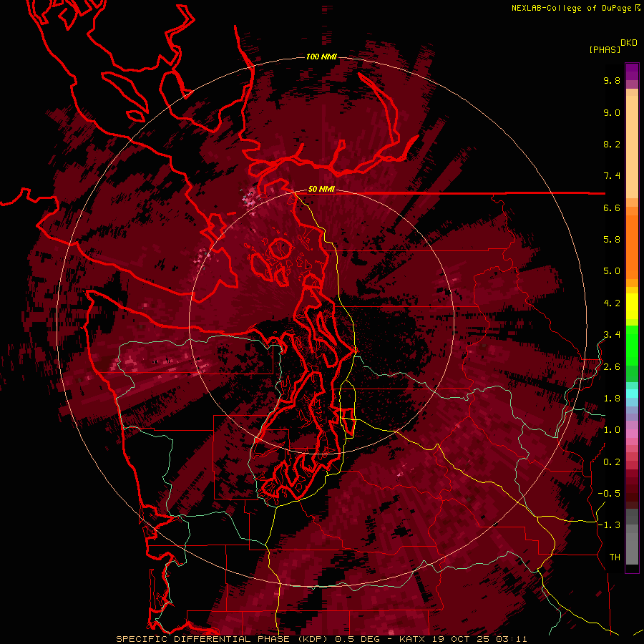644x644 pixels.
Task: Click the 0.2 legend value
Action: [x=612, y=462]
